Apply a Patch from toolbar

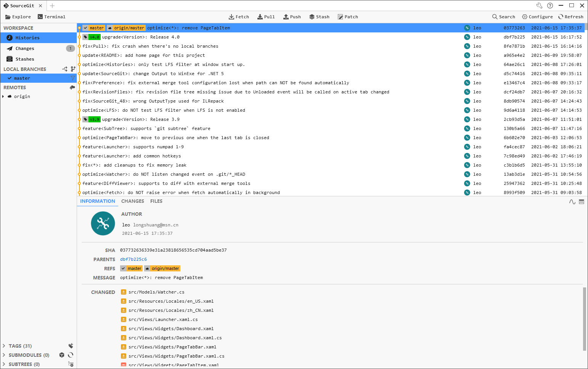click(348, 17)
